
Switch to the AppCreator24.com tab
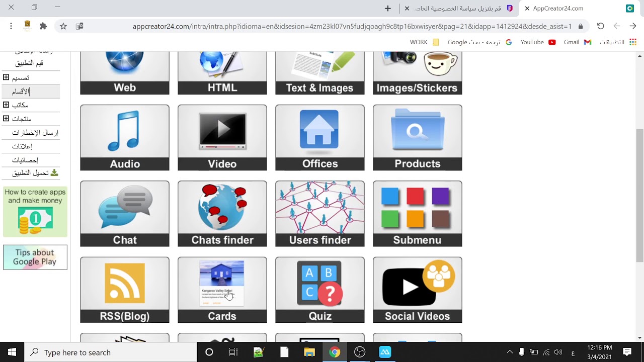579,9
